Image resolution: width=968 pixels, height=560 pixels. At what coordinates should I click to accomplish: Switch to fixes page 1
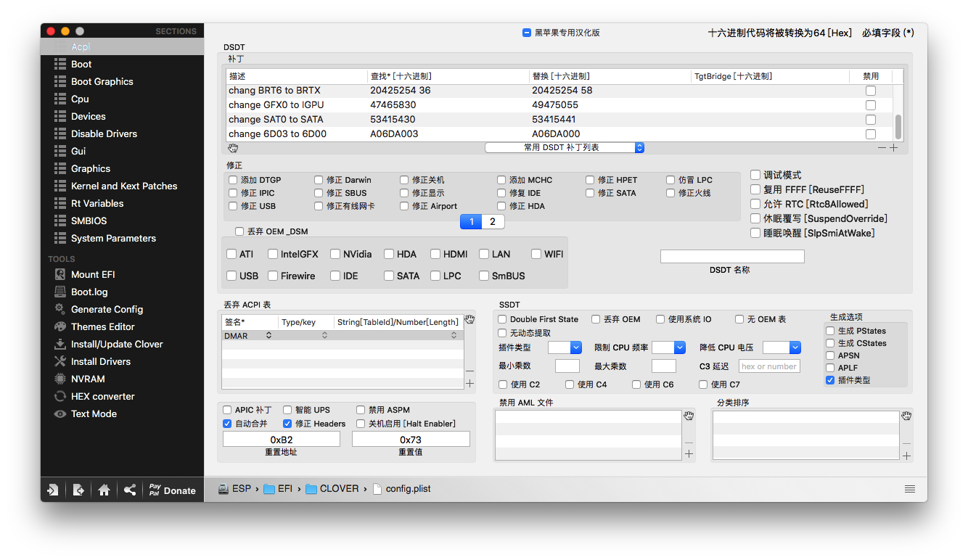click(x=471, y=221)
